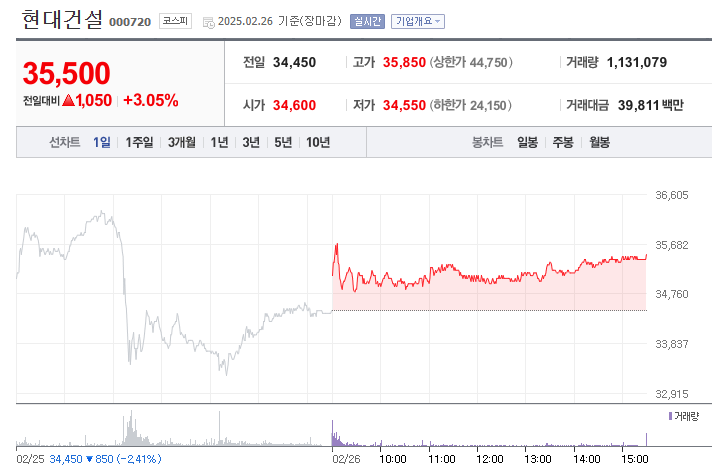712x471 pixels.
Task: Click the current price 35,500
Action: (66, 73)
